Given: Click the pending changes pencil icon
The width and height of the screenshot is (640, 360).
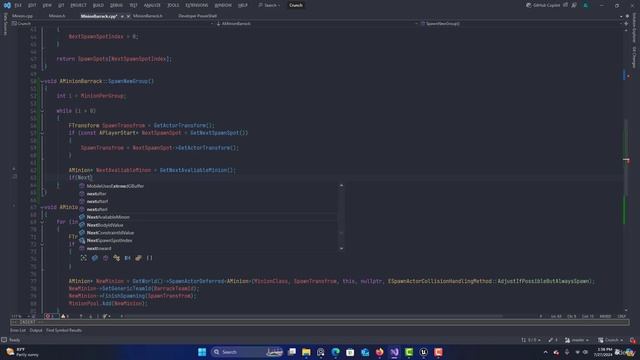Looking at the screenshot, I should click(553, 340).
